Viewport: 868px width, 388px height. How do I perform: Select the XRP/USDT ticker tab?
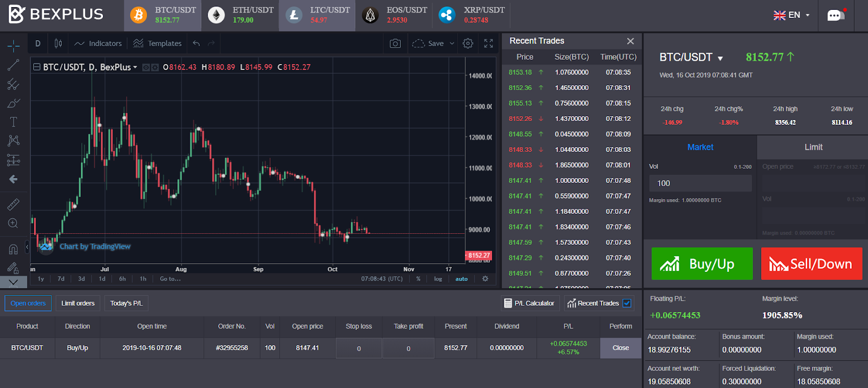coord(471,15)
